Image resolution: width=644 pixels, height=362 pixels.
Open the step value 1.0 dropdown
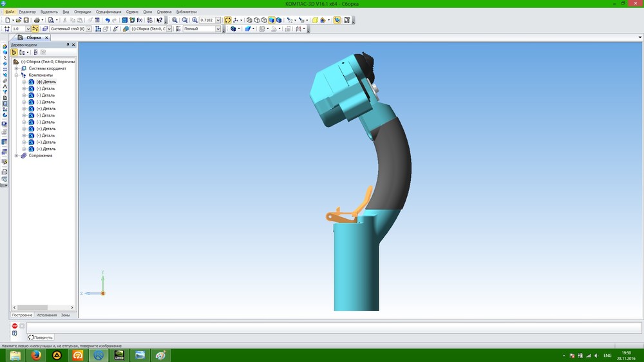[x=28, y=29]
